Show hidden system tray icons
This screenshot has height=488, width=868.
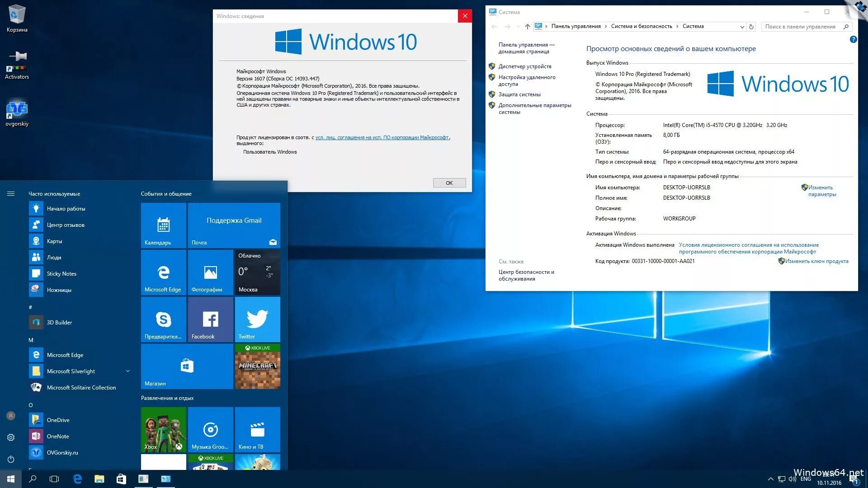pyautogui.click(x=770, y=479)
